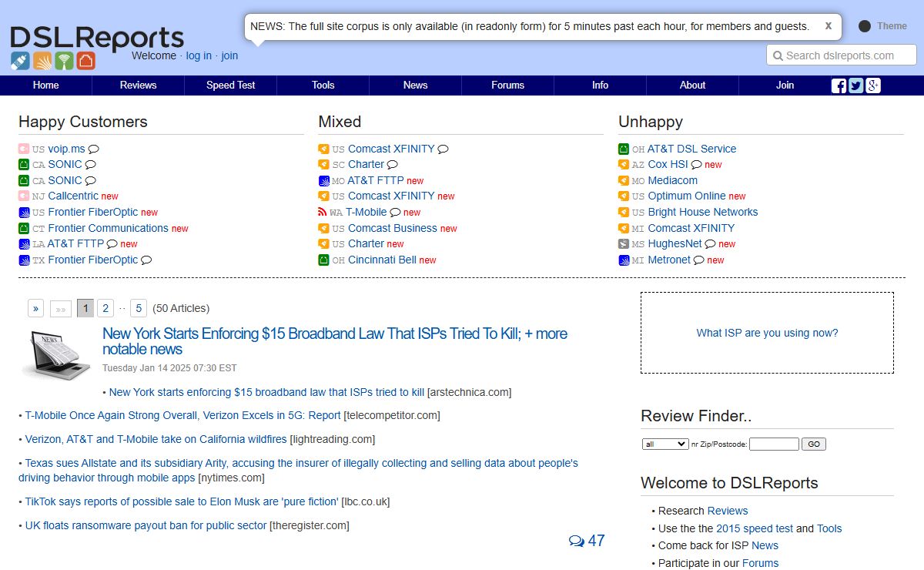924x570 pixels.
Task: Open the Optimum Online review
Action: [687, 196]
